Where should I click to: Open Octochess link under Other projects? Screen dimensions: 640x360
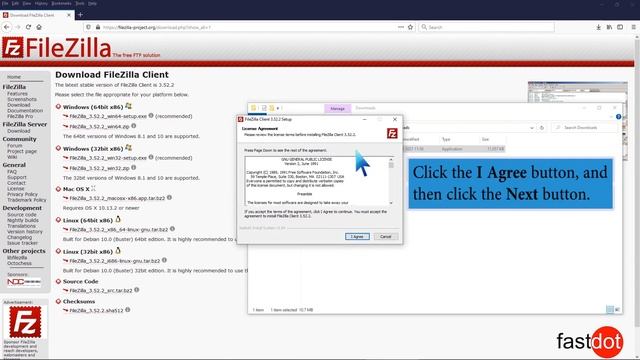[19, 263]
